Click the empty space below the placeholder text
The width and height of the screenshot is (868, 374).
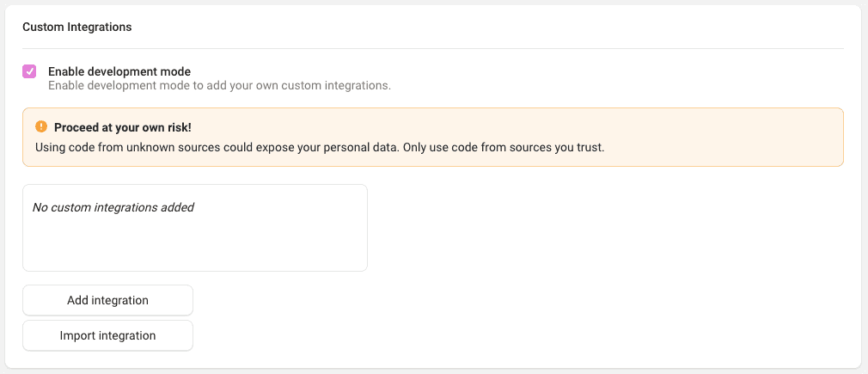[195, 244]
